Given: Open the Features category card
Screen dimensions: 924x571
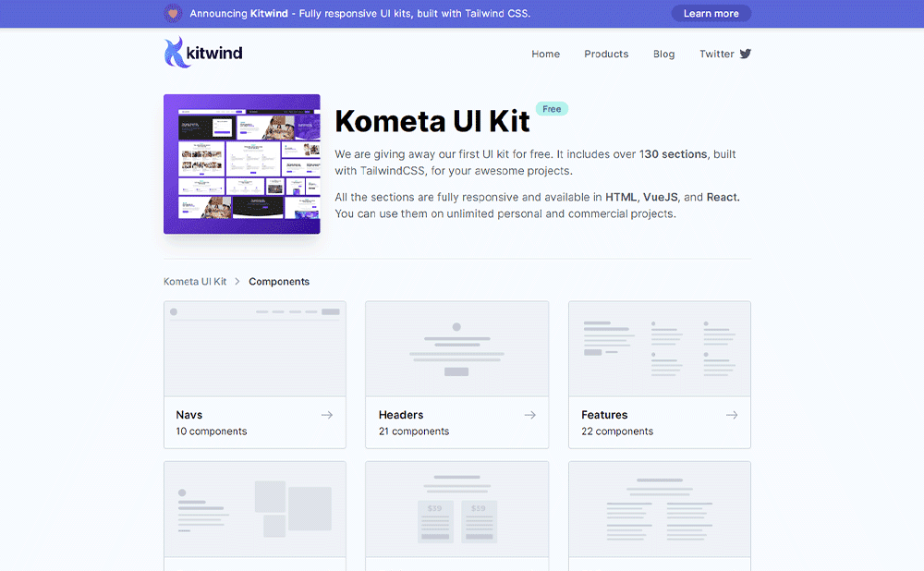Looking at the screenshot, I should pyautogui.click(x=659, y=373).
